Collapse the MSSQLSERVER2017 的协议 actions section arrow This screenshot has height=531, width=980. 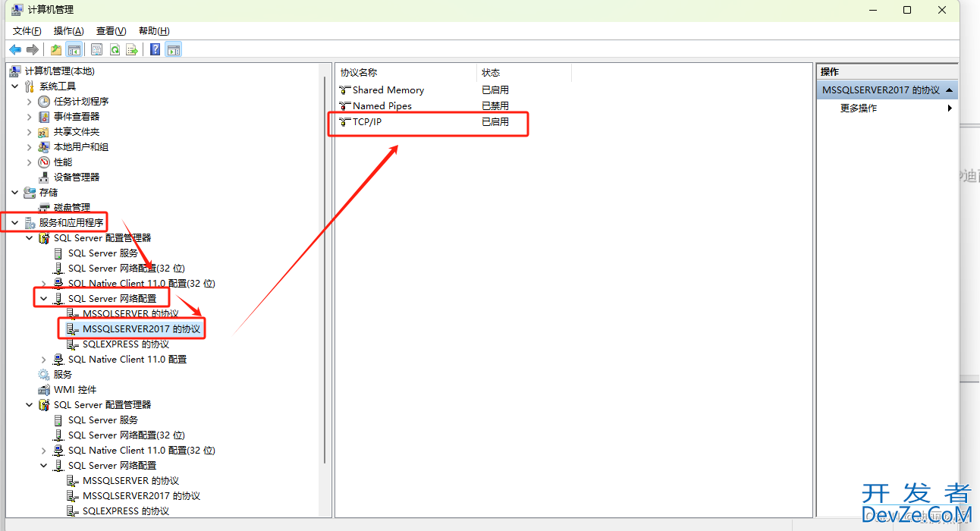950,90
